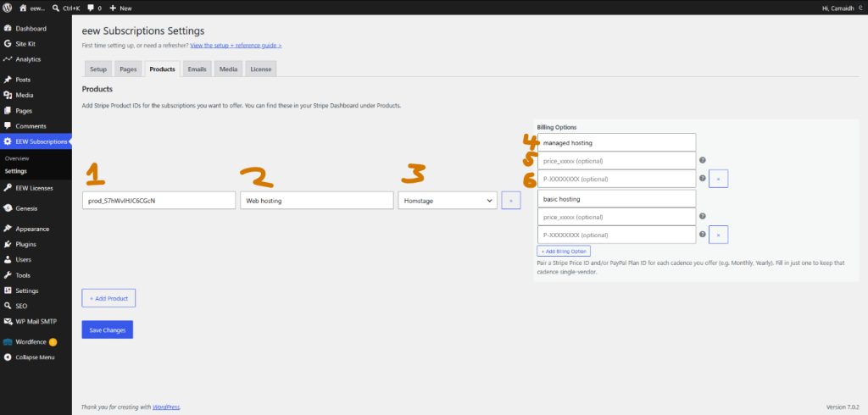Open the WordPress link in footer

pyautogui.click(x=166, y=407)
